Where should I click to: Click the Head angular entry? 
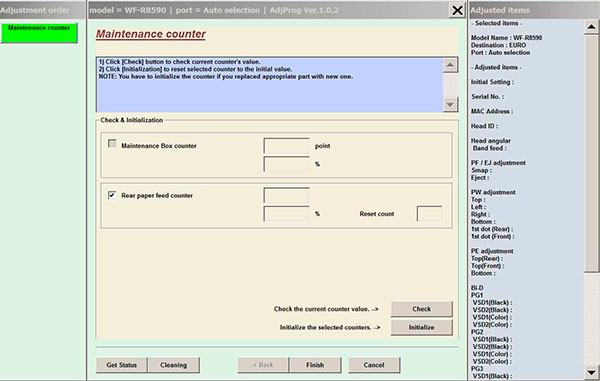point(491,141)
